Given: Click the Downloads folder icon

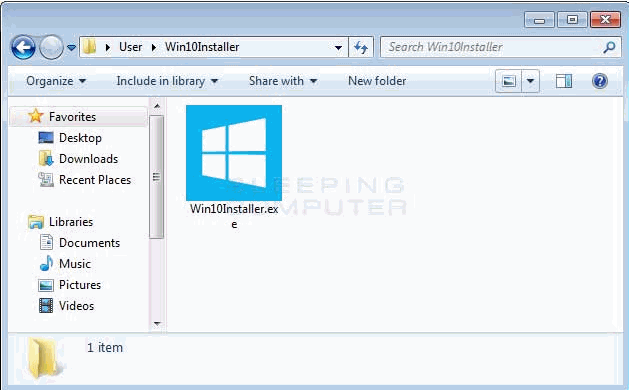Looking at the screenshot, I should (x=46, y=158).
